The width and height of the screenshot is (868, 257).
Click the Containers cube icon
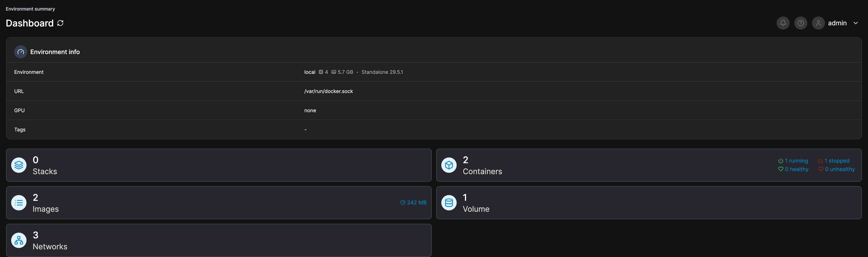click(449, 165)
